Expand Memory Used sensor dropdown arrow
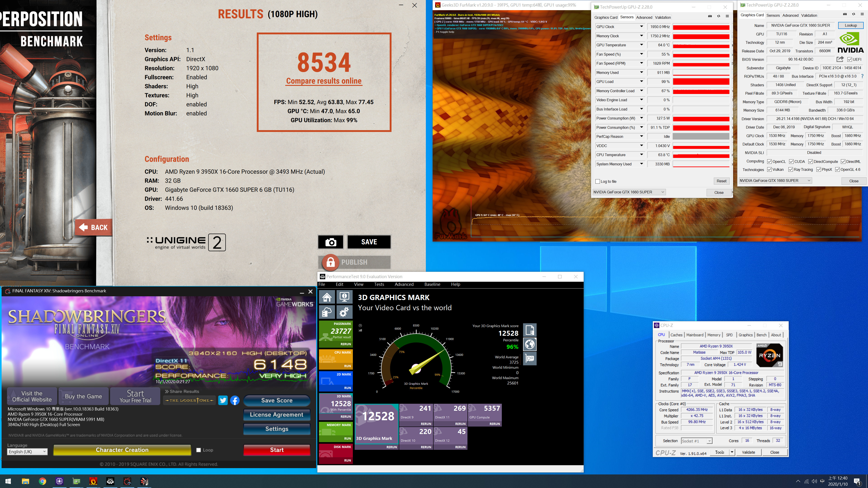 tap(642, 72)
